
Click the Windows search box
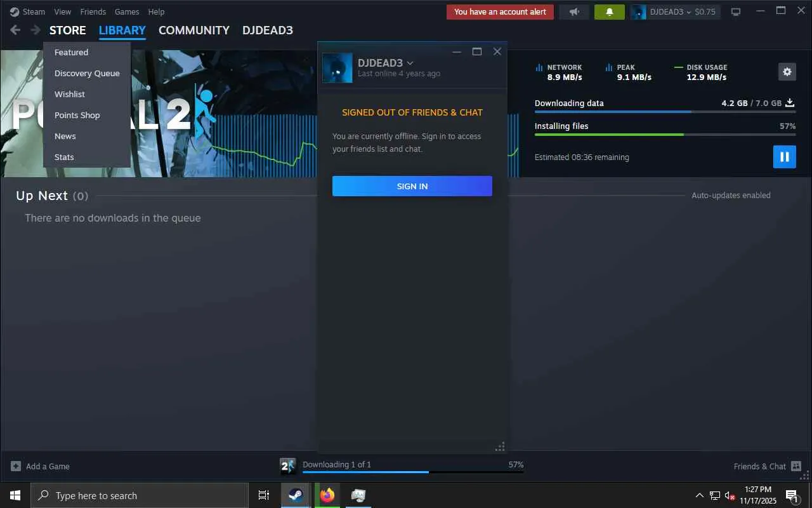(x=140, y=495)
